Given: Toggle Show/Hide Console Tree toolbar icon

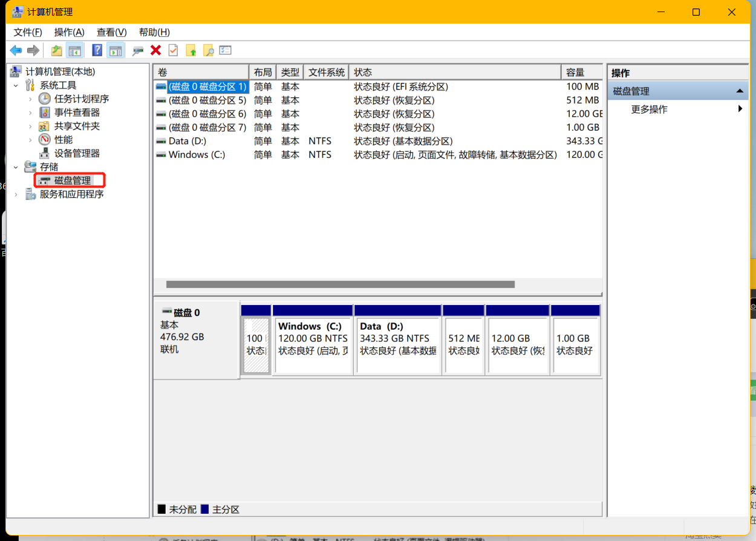Looking at the screenshot, I should (x=74, y=51).
